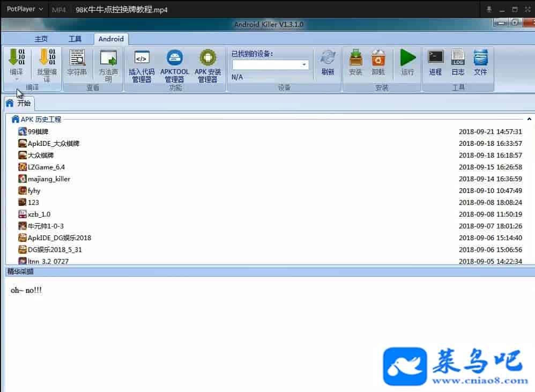The height and width of the screenshot is (392, 535).
Task: Expand the 已找到的设备 device dropdown
Action: tap(304, 65)
